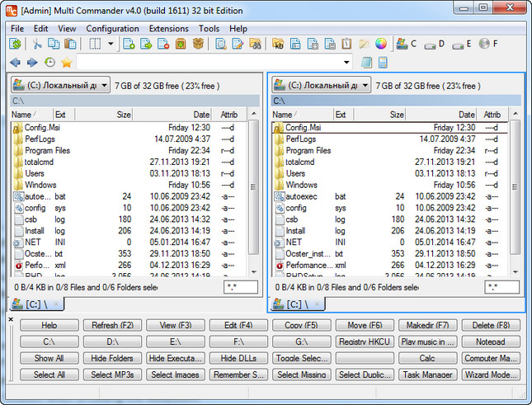Switch to drive E in the toolbar
The image size is (532, 405).
(x=462, y=44)
